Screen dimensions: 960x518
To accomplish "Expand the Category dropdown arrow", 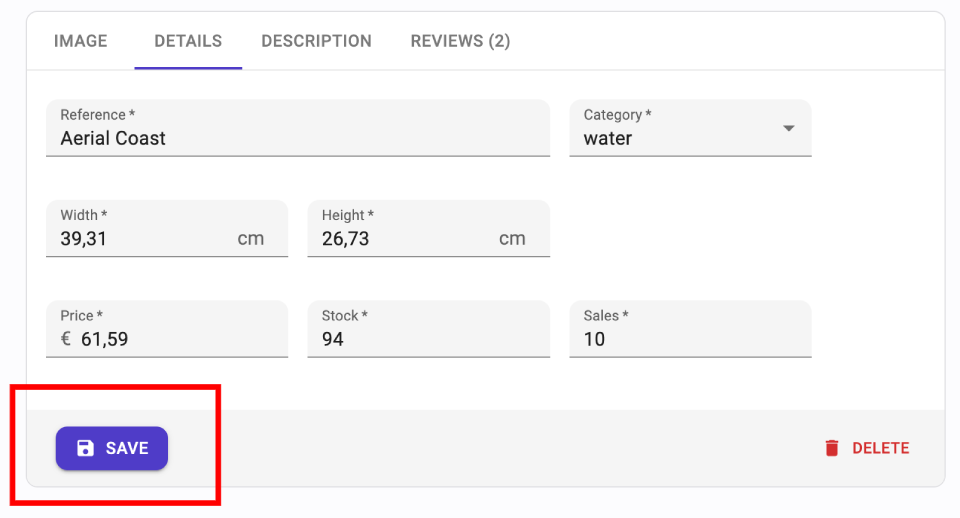I will click(x=788, y=129).
